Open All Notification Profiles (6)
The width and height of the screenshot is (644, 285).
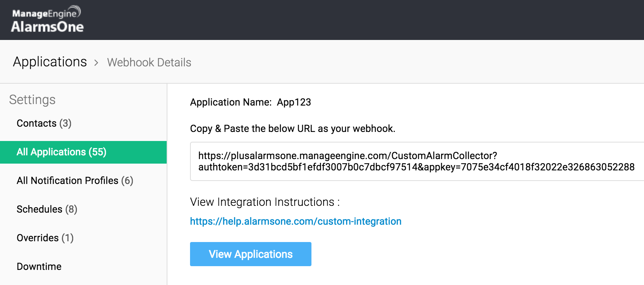pos(75,181)
